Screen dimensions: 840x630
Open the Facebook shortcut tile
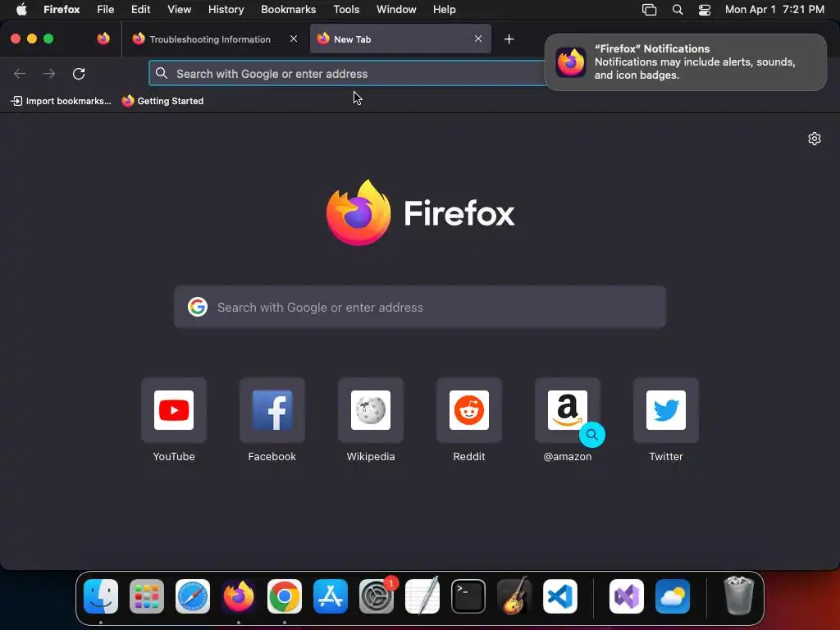272,410
